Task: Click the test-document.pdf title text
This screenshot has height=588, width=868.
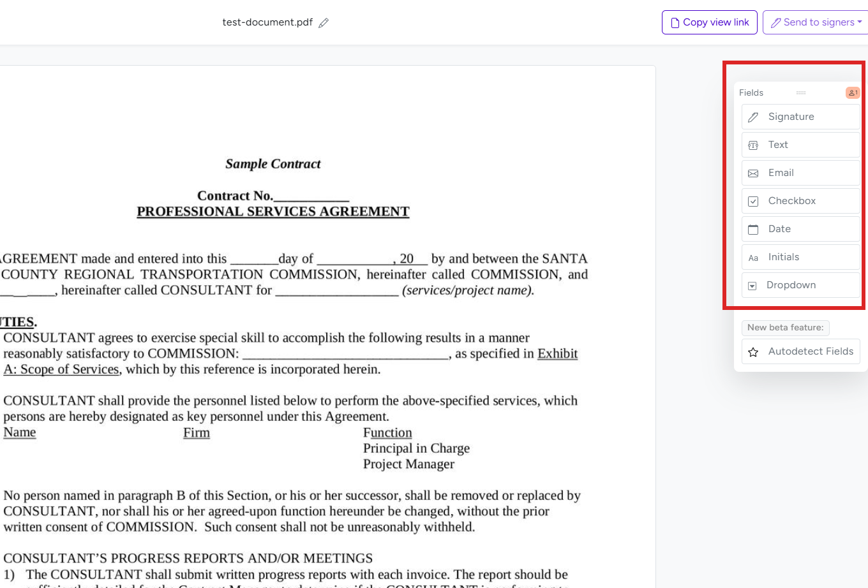Action: point(267,22)
